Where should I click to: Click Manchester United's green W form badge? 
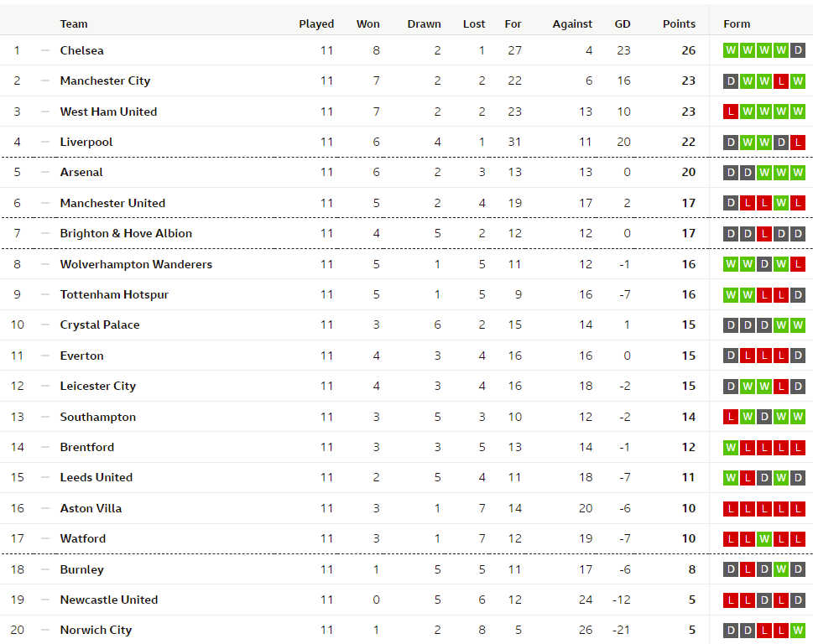click(781, 203)
